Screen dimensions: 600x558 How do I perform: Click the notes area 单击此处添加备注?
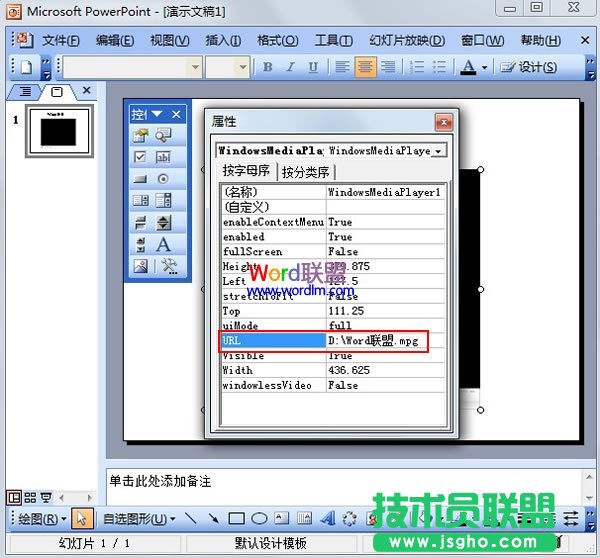[x=160, y=481]
